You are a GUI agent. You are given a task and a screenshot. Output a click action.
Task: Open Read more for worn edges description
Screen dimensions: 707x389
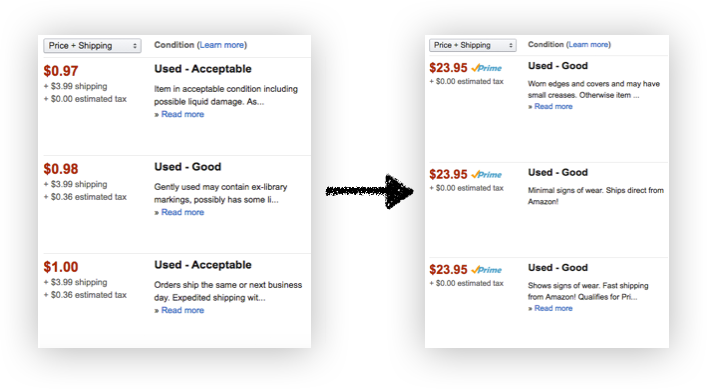553,106
